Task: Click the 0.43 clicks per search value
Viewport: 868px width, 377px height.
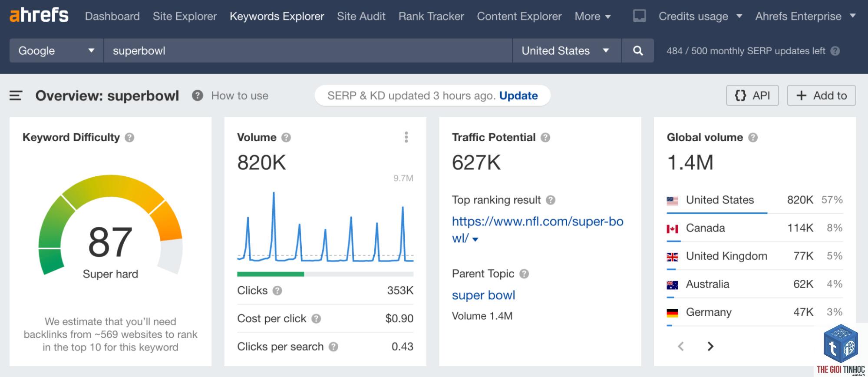Action: [x=403, y=347]
